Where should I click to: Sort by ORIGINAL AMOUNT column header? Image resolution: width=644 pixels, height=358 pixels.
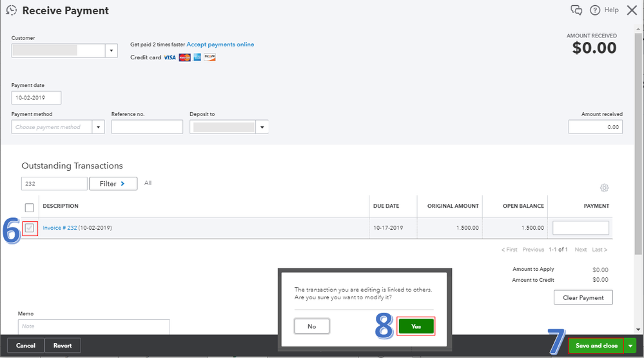click(453, 206)
